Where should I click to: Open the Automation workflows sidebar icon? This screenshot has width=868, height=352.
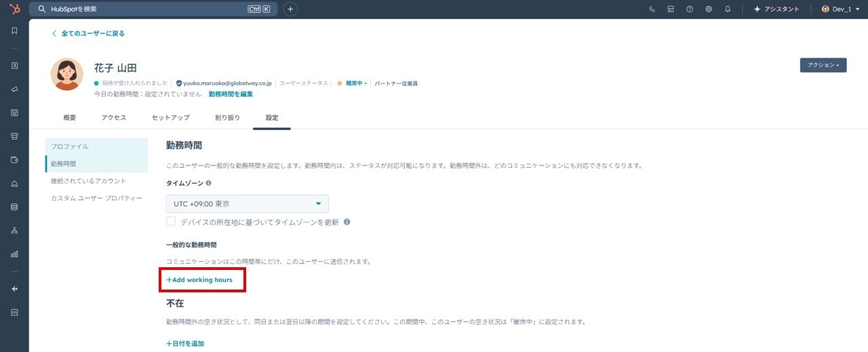pos(14,231)
